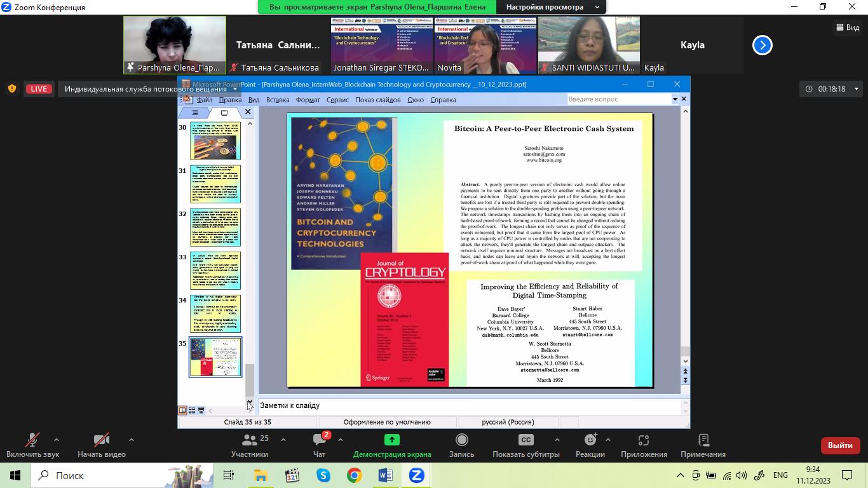The width and height of the screenshot is (868, 488).
Task: Expand the participants options arrow
Action: pos(283,440)
